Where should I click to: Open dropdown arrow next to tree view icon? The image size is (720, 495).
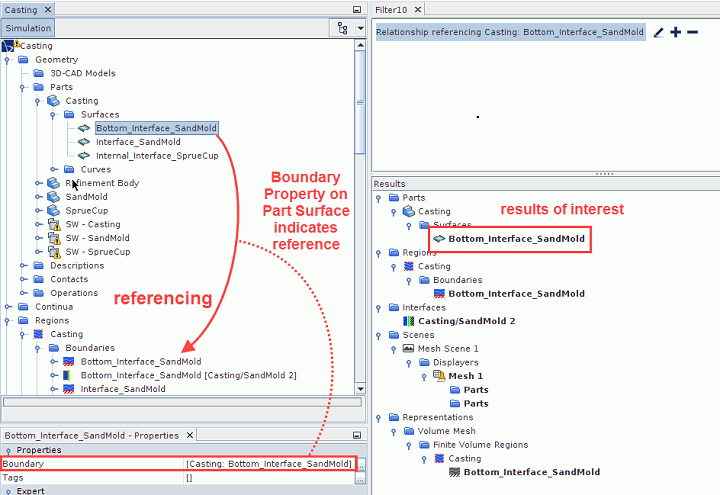pyautogui.click(x=360, y=28)
